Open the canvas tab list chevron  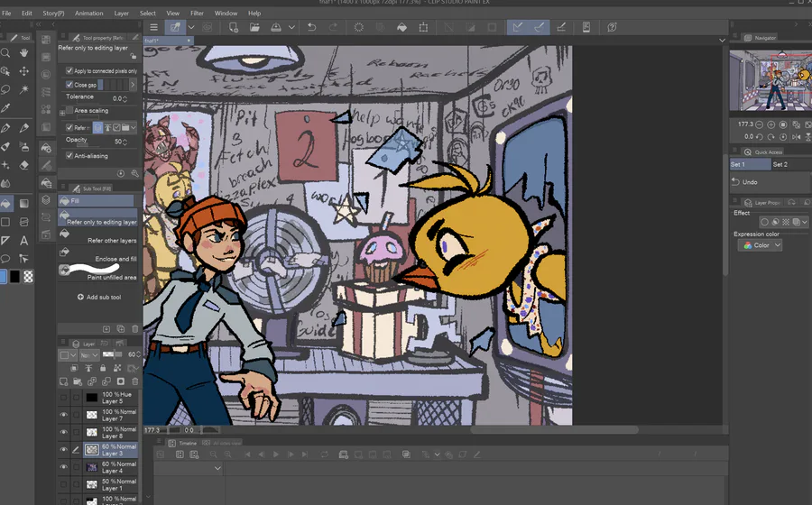click(x=722, y=41)
